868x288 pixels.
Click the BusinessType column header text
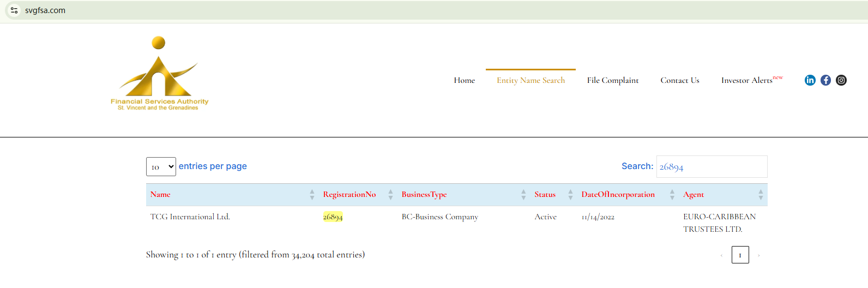pyautogui.click(x=424, y=195)
